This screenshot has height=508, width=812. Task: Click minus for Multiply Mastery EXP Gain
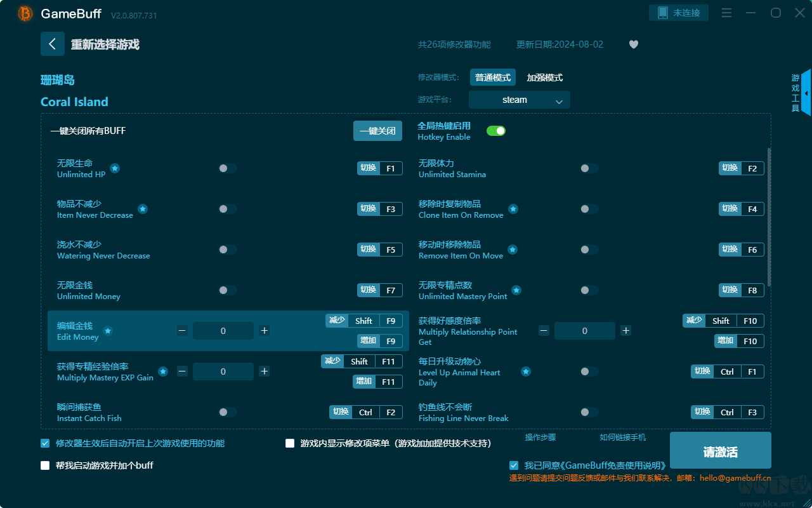[x=182, y=371]
